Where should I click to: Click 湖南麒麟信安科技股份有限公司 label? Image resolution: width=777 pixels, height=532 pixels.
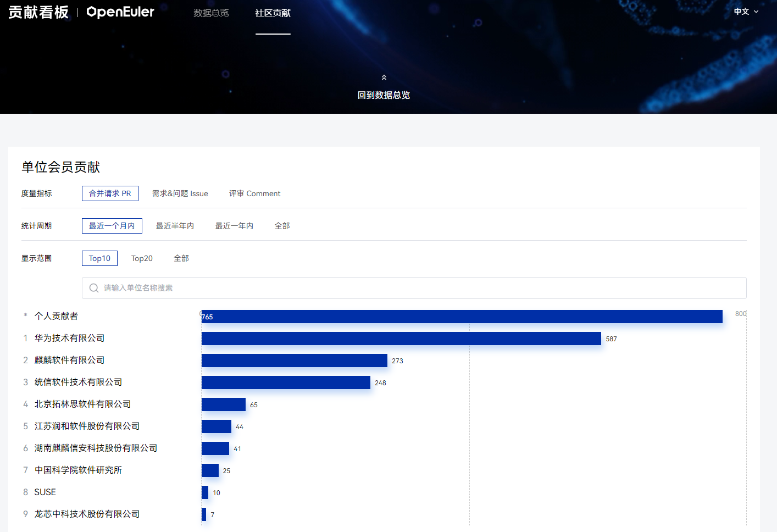pyautogui.click(x=96, y=448)
